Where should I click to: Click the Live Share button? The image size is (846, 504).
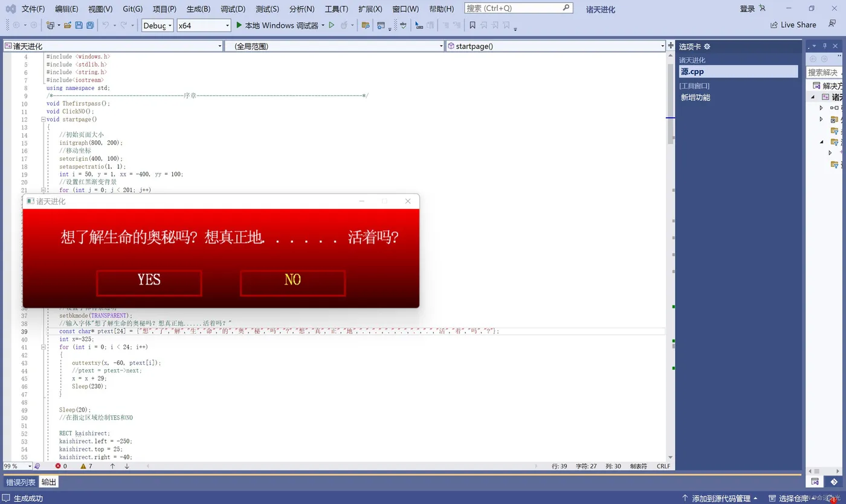[793, 25]
